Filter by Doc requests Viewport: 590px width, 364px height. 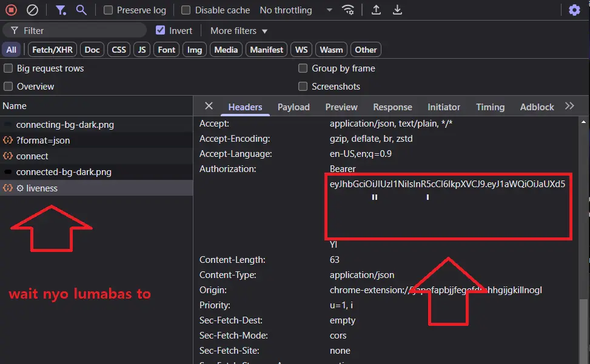click(92, 50)
